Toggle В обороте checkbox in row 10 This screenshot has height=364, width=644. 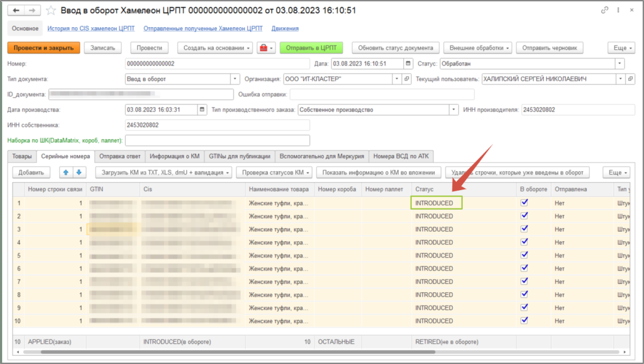(x=524, y=321)
